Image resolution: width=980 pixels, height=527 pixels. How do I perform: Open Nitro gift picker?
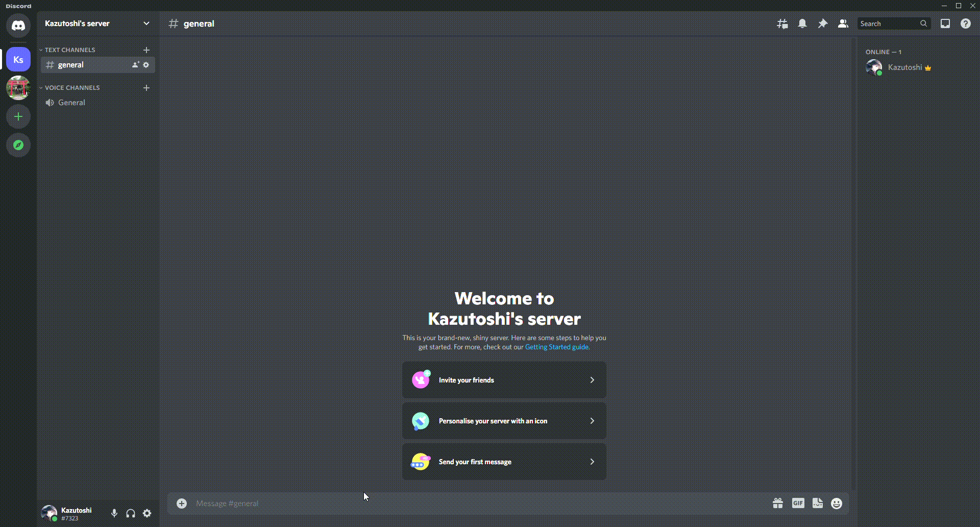(x=778, y=504)
